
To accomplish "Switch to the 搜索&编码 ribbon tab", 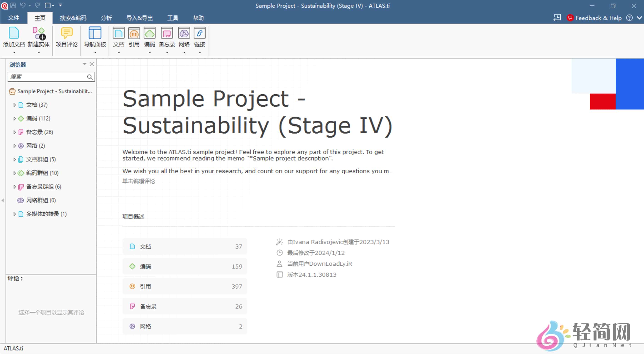I will [73, 18].
